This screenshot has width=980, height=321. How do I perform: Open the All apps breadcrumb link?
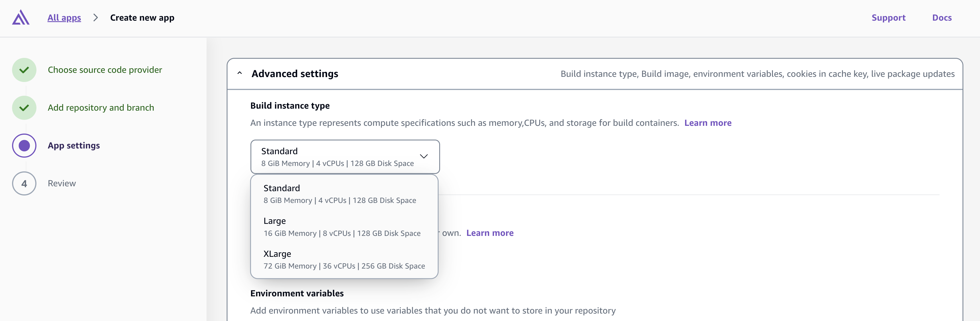[64, 17]
